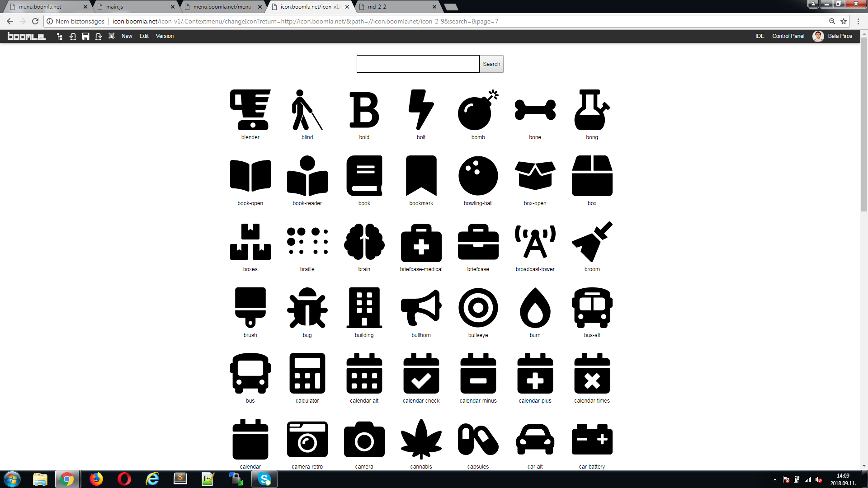Screen dimensions: 868x488
Task: Pick the brush icon
Action: [250, 308]
